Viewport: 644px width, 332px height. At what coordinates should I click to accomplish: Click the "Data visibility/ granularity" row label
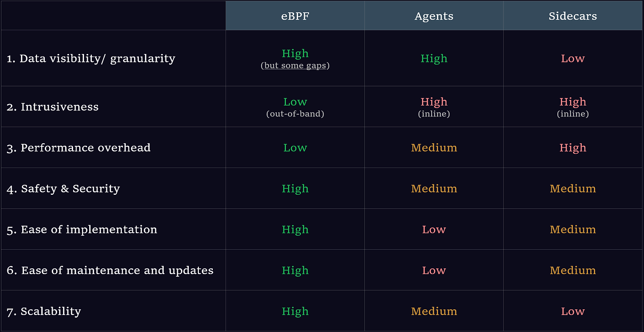(x=91, y=58)
